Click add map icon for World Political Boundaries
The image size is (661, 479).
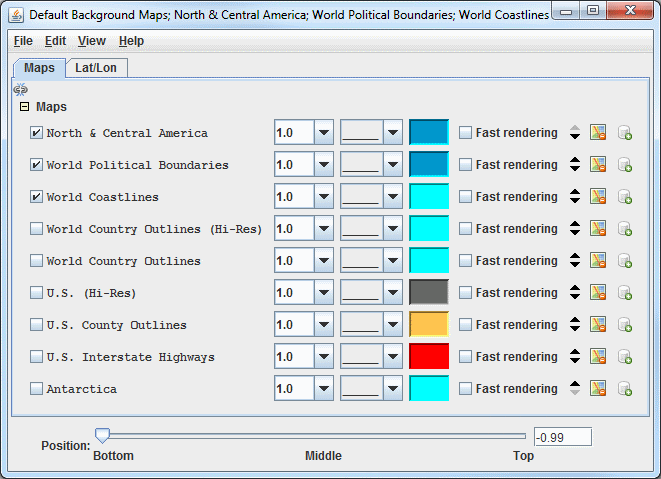click(x=625, y=164)
